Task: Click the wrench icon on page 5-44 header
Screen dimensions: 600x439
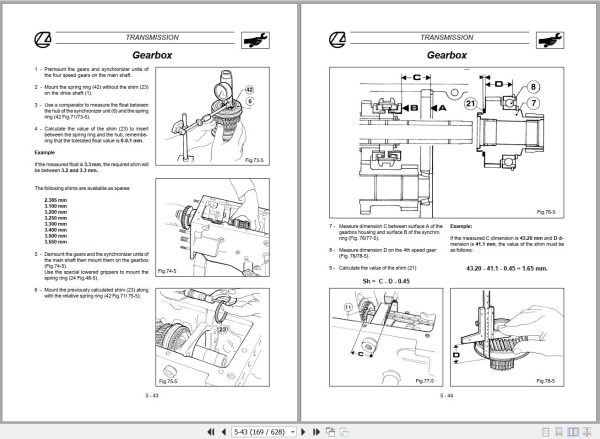Action: (550, 40)
